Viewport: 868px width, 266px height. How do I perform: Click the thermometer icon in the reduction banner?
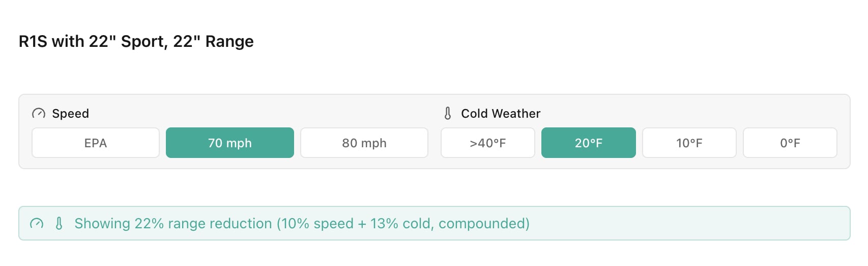click(x=59, y=224)
